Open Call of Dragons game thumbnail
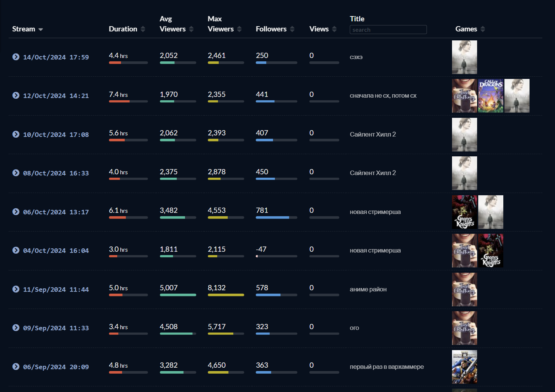The height and width of the screenshot is (392, 555). pos(491,96)
